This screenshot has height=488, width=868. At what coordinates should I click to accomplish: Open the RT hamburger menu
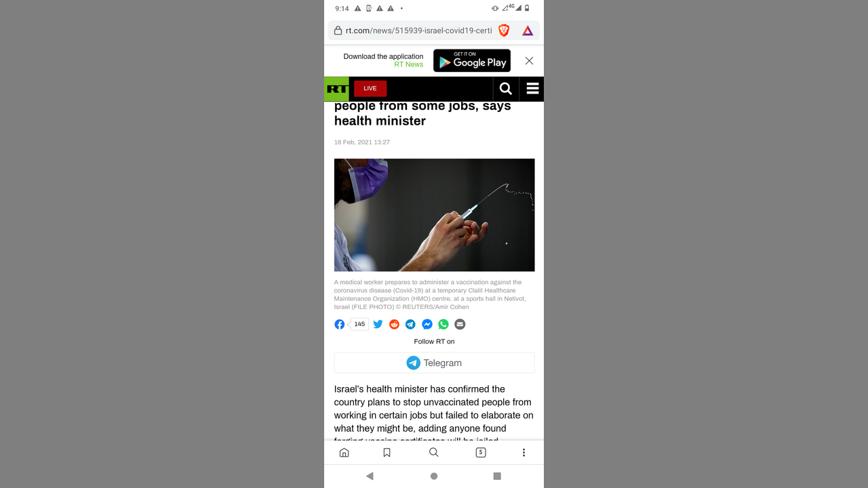(532, 89)
